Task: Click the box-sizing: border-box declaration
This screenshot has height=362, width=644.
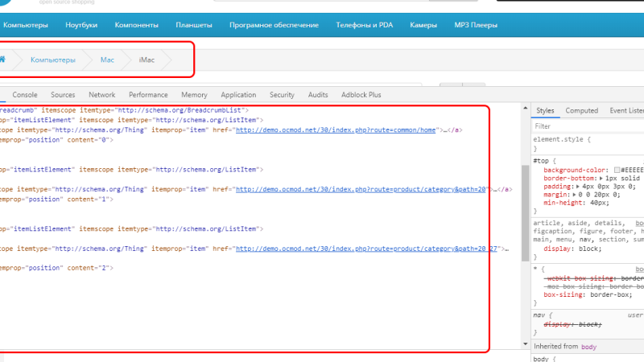Action: click(588, 294)
